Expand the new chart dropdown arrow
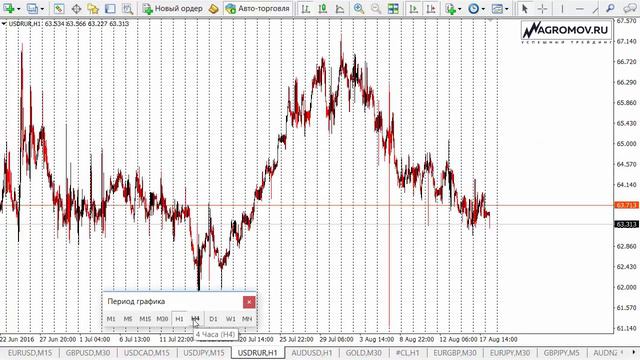Image resolution: width=640 pixels, height=360 pixels. point(19,9)
